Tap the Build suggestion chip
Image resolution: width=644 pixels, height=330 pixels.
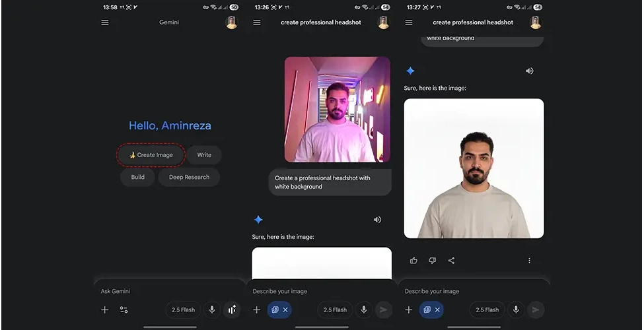pos(137,178)
